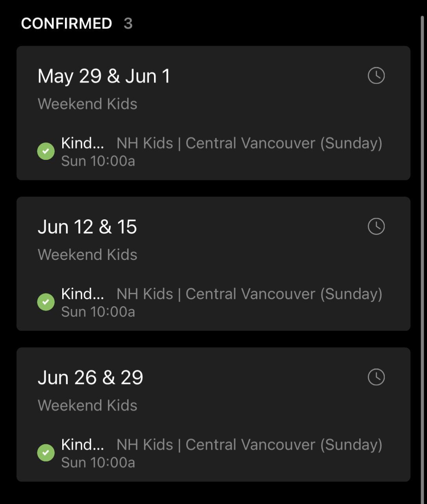
Task: Tap the clock icon on May 29 & Jun 1 card
Action: point(376,76)
